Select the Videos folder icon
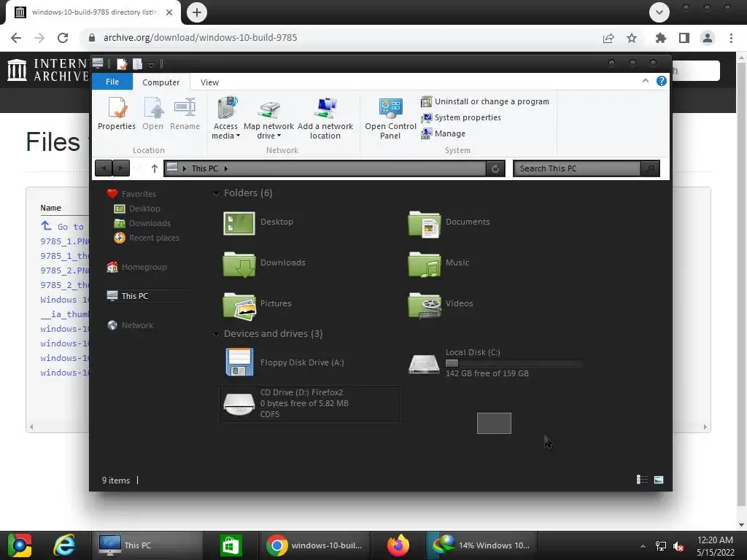 coord(425,305)
